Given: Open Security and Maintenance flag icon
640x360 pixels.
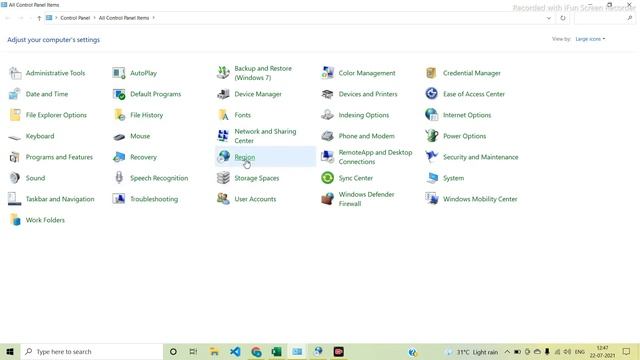Looking at the screenshot, I should coord(432,157).
